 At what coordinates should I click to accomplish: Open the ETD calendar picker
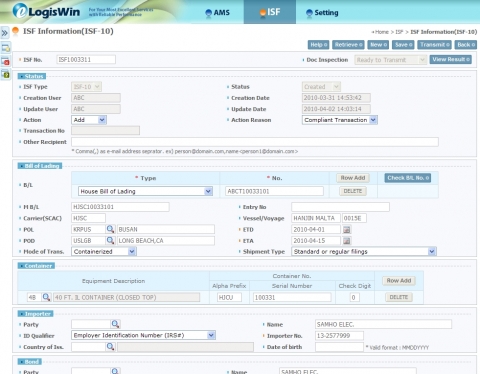[x=347, y=229]
